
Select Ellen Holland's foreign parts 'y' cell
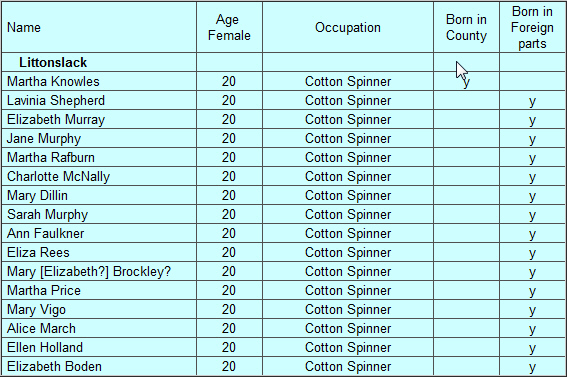(532, 347)
